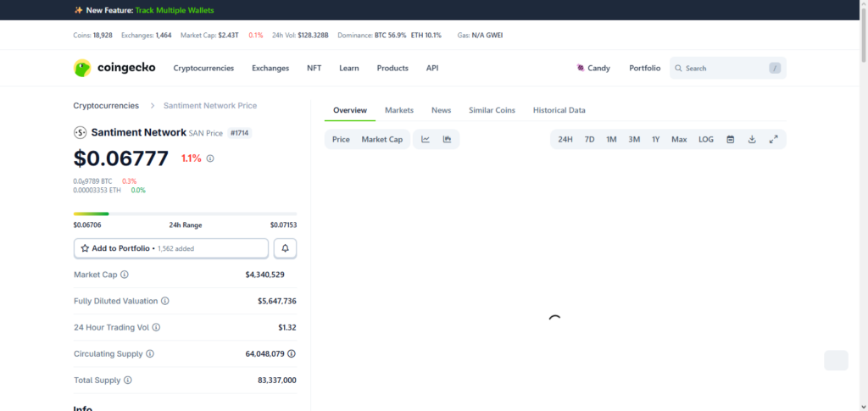Image resolution: width=868 pixels, height=411 pixels.
Task: Switch to the Markets tab
Action: click(x=398, y=110)
